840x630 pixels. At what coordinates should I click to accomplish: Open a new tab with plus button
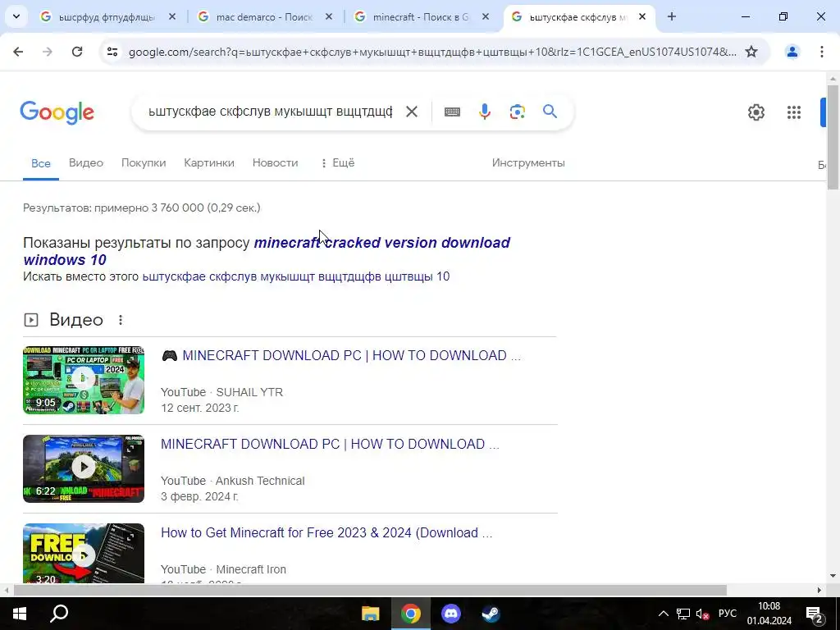pos(672,16)
